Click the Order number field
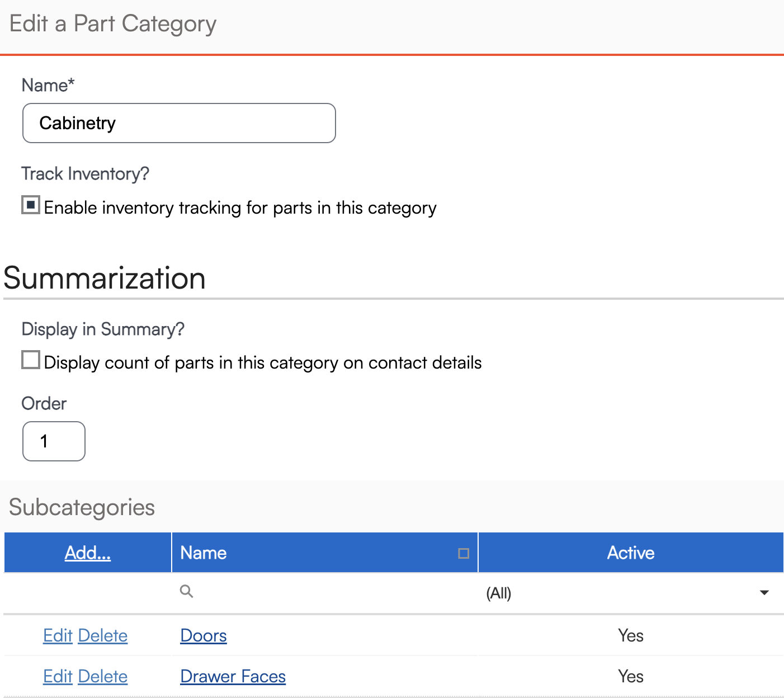The width and height of the screenshot is (784, 698). 54,441
